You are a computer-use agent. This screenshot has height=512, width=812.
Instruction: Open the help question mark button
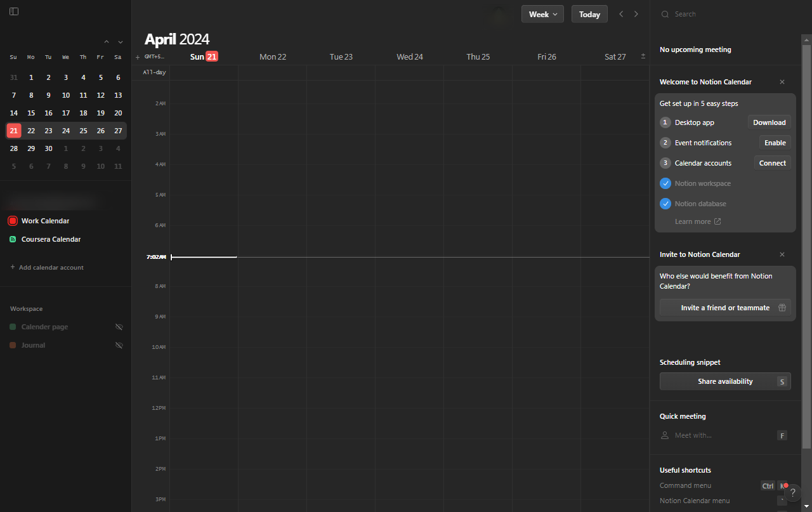tap(792, 493)
